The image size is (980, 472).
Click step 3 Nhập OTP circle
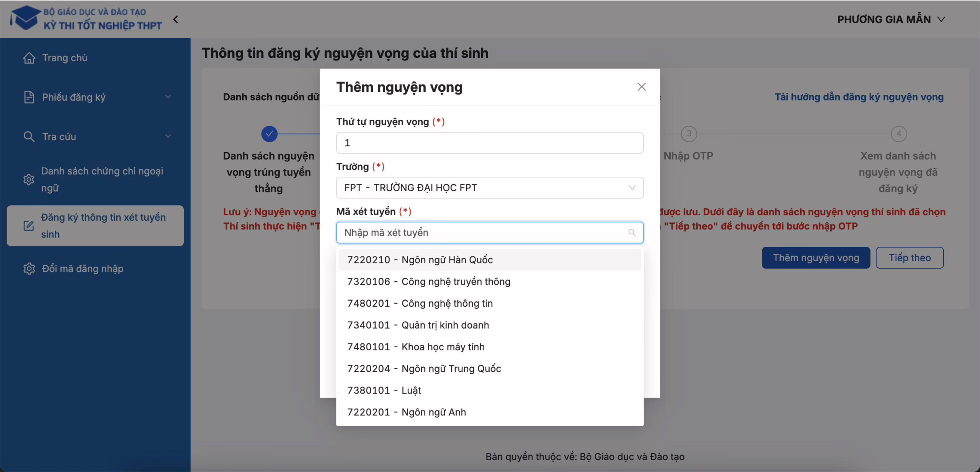pyautogui.click(x=689, y=134)
